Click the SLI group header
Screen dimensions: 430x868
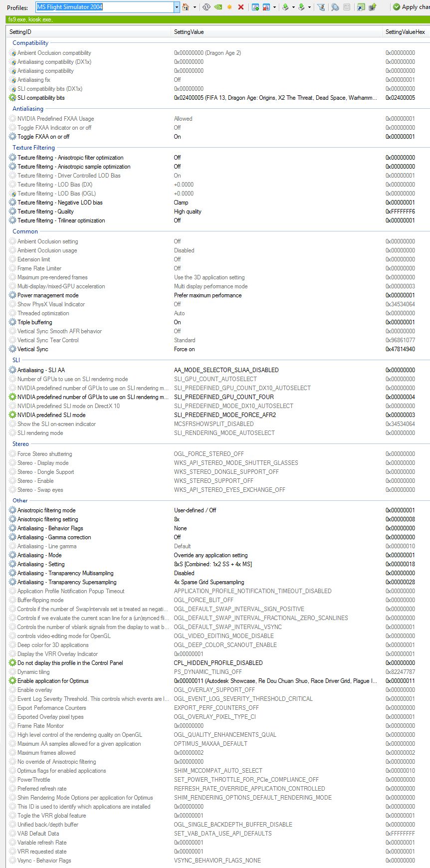click(x=16, y=360)
